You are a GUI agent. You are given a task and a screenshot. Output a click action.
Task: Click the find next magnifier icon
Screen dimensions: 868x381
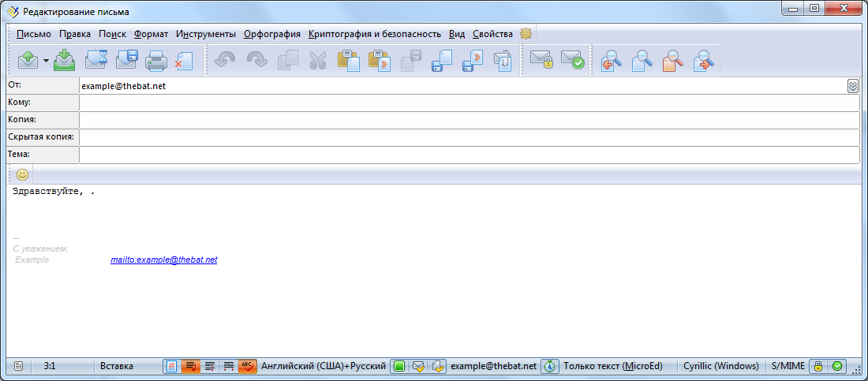pos(704,61)
